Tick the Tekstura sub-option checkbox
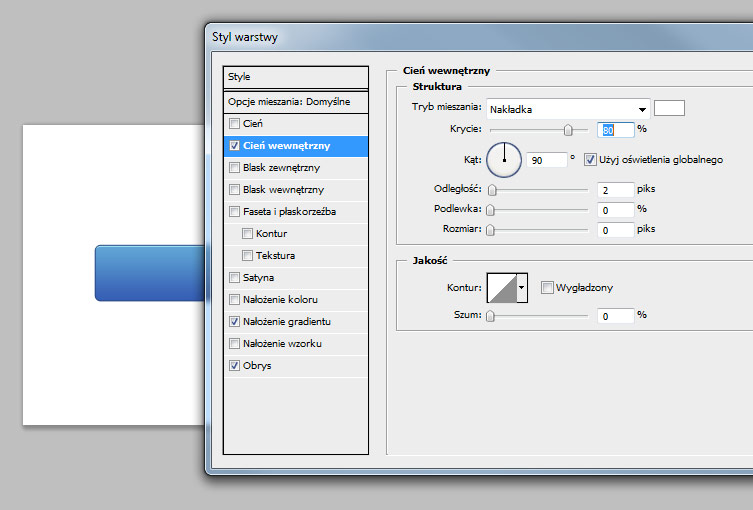This screenshot has height=510, width=753. (247, 255)
